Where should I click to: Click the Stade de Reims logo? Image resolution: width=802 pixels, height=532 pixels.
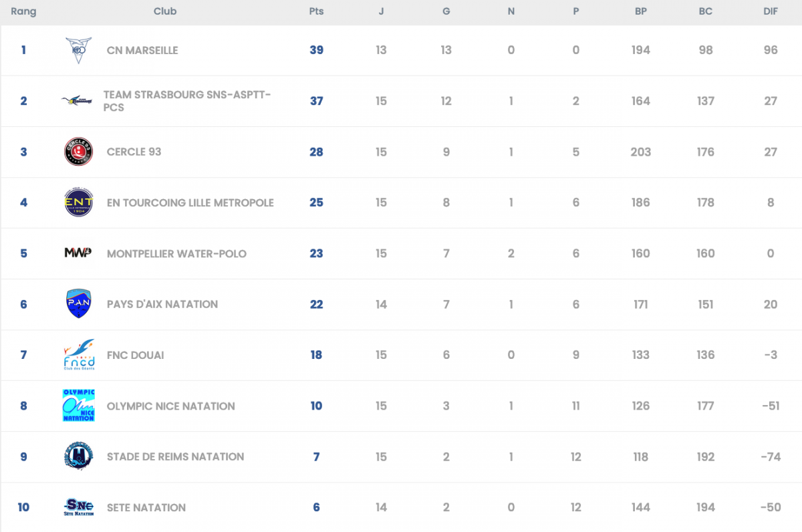[78, 456]
